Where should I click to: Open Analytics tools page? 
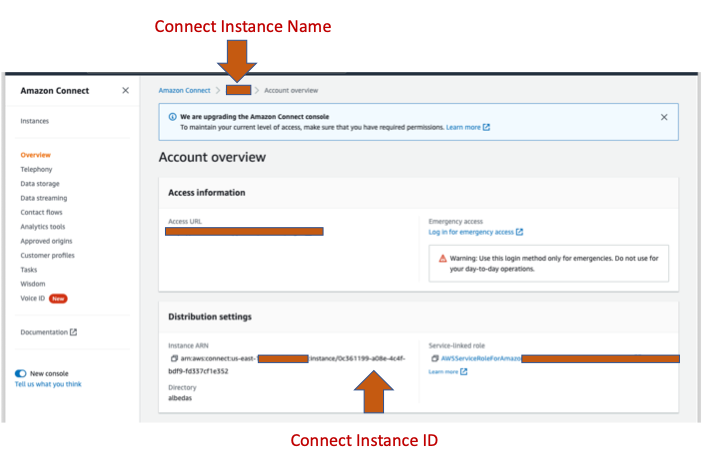coord(43,227)
